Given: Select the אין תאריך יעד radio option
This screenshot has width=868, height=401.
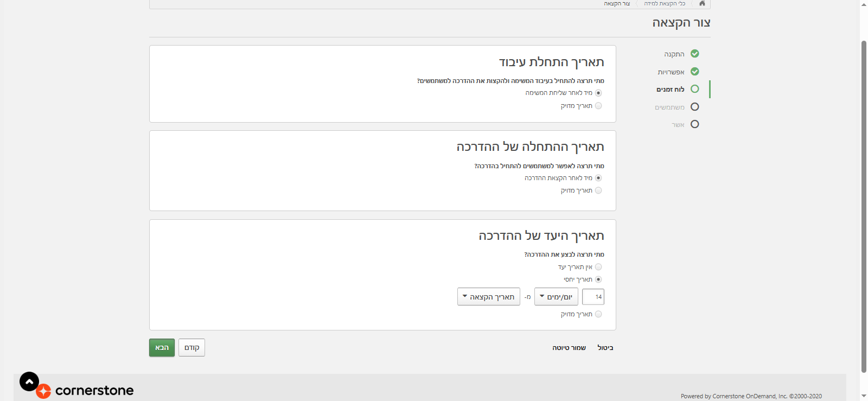Looking at the screenshot, I should coord(598,267).
